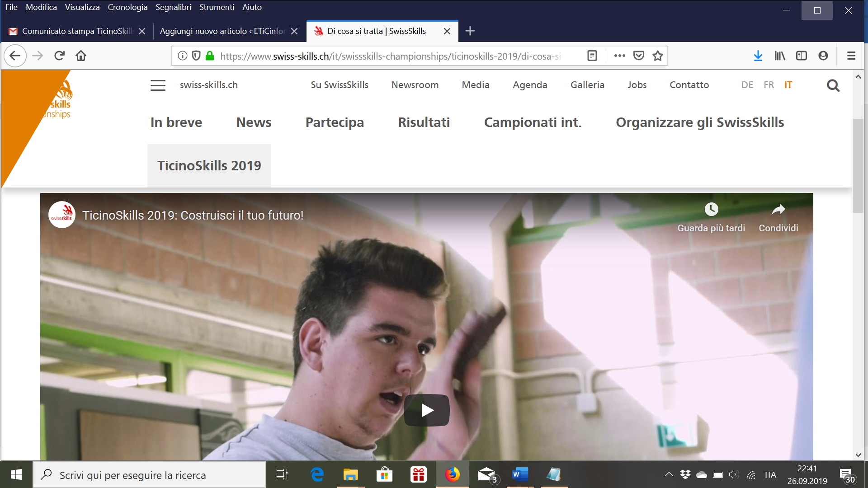The height and width of the screenshot is (488, 868).
Task: Switch site language to DE
Action: pos(747,85)
